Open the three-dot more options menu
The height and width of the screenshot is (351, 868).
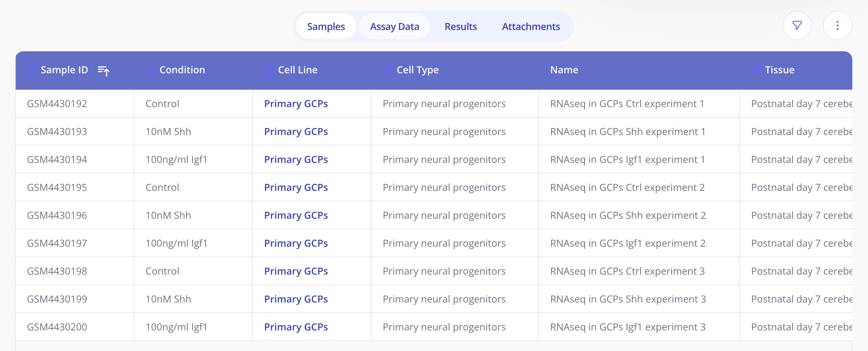(x=837, y=25)
